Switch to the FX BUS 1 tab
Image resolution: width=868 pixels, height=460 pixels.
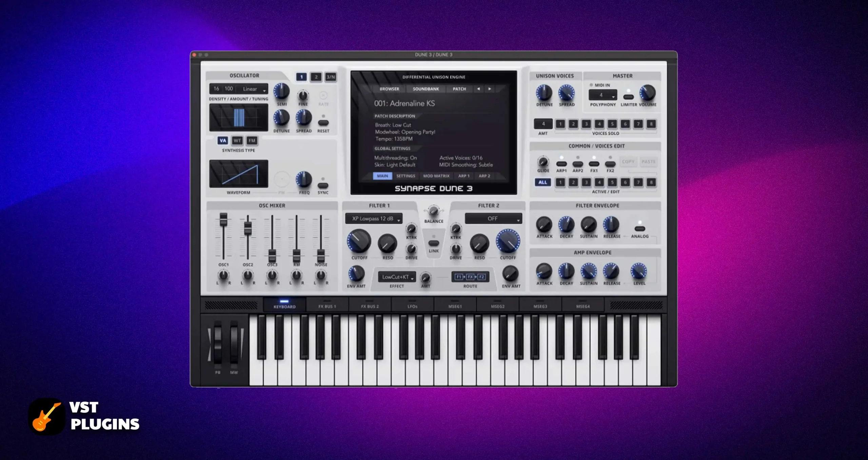327,304
